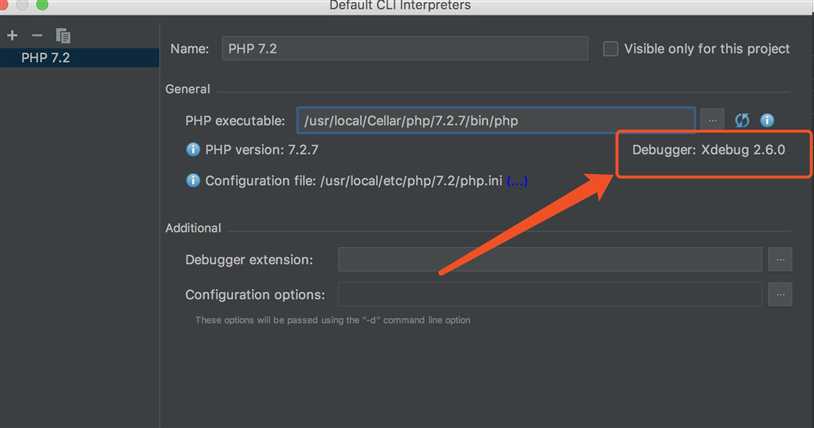Expand the Configuration options editor
The width and height of the screenshot is (814, 428).
click(780, 295)
